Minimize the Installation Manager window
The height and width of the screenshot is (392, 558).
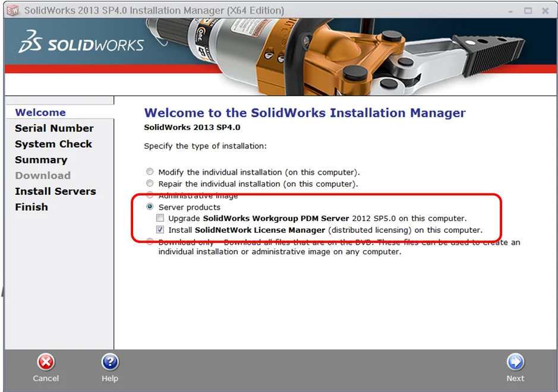(x=510, y=10)
